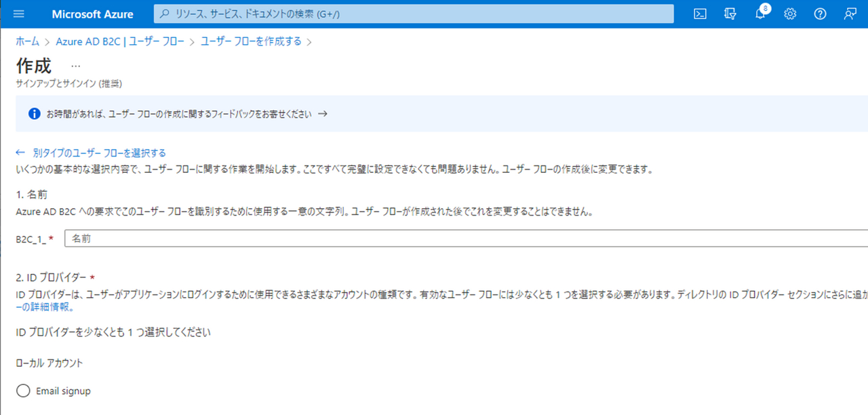Click the search magnifier icon in the search bar
This screenshot has height=415, width=868.
tap(164, 14)
